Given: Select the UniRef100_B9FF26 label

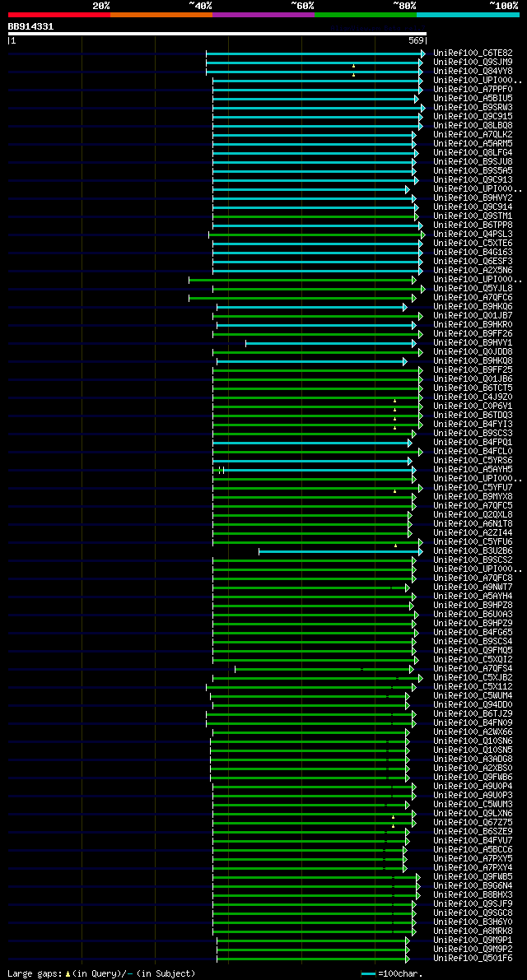Looking at the screenshot, I should click(473, 334).
